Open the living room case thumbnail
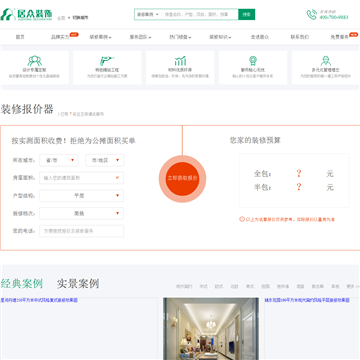 tap(211, 329)
